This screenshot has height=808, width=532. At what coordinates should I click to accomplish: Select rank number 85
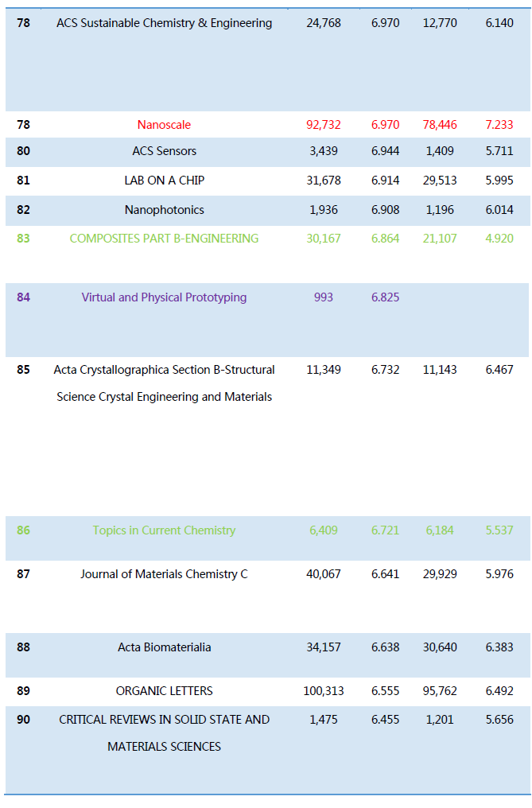click(x=23, y=370)
